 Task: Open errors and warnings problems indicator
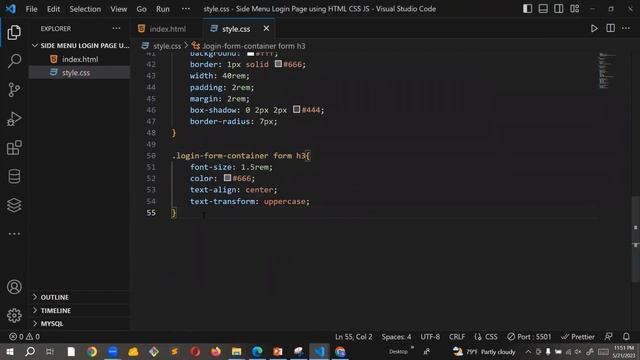coord(24,337)
